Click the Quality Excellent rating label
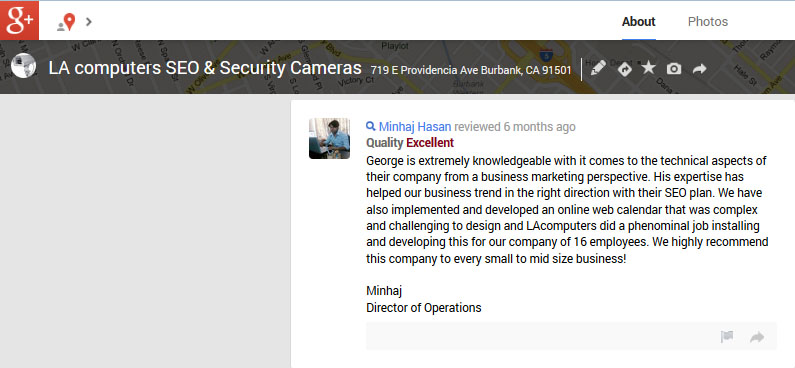The height and width of the screenshot is (368, 795). tap(410, 143)
